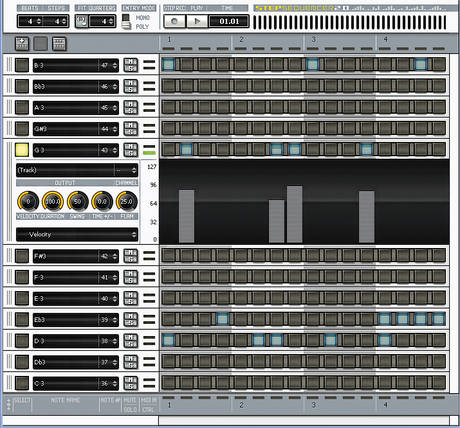Viewport: 460px width, 428px height.
Task: Click the MIDI in/ctrl bars on Db3 row
Action: pyautogui.click(x=149, y=362)
